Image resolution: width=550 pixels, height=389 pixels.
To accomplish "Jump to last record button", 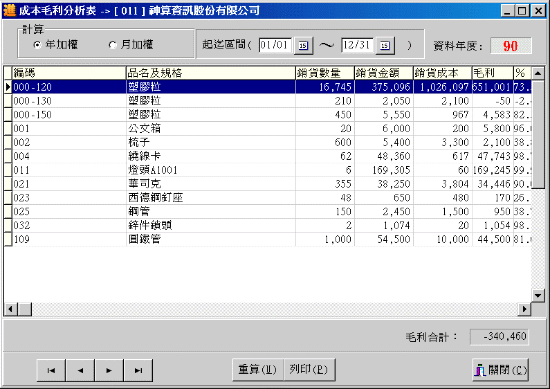I will pos(138,370).
